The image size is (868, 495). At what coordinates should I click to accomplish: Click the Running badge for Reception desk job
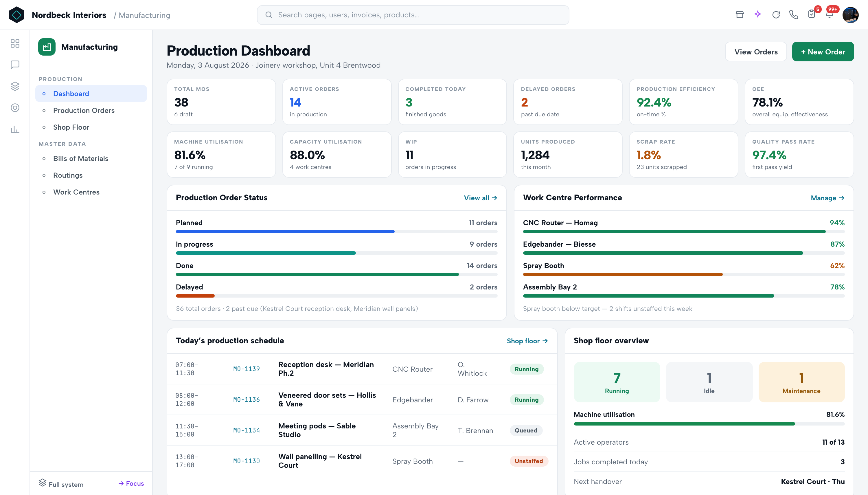point(527,369)
